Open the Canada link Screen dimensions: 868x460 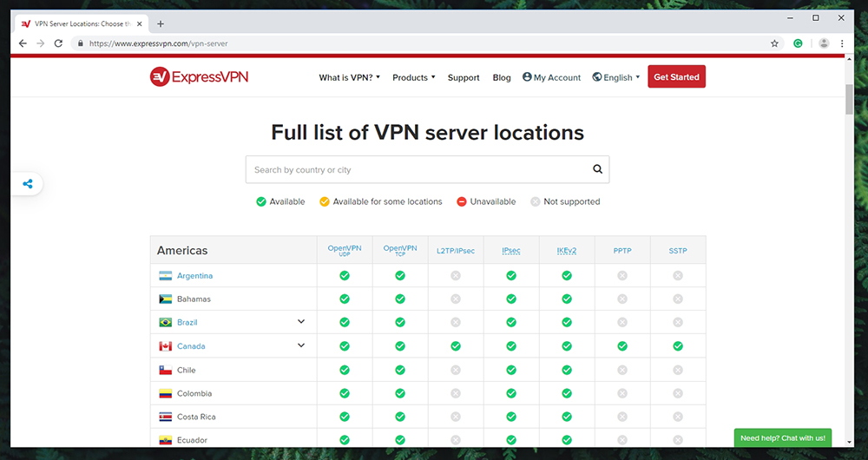[191, 346]
